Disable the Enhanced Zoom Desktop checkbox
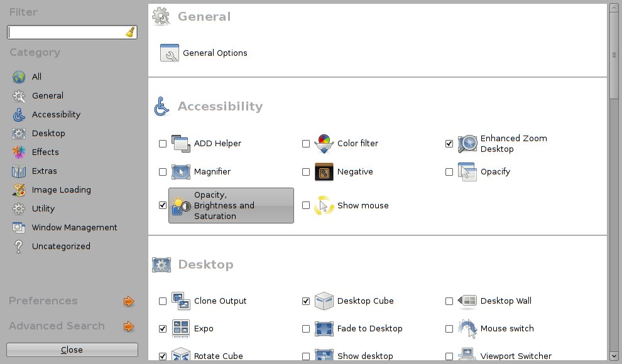 tap(449, 143)
